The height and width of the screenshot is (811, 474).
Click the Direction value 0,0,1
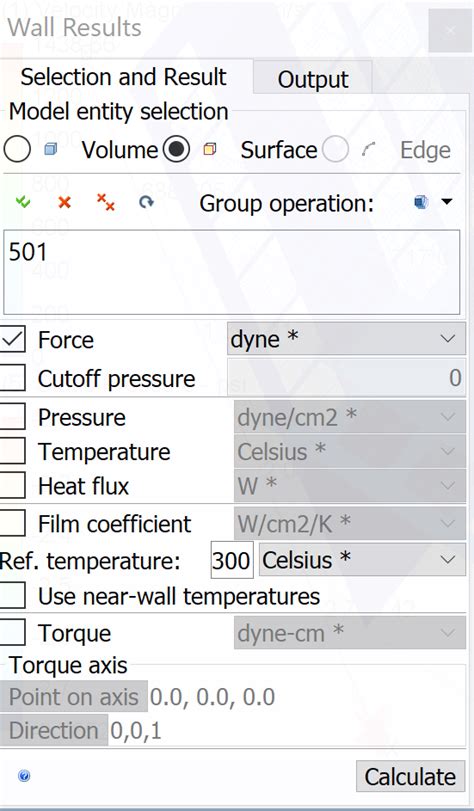tap(136, 730)
